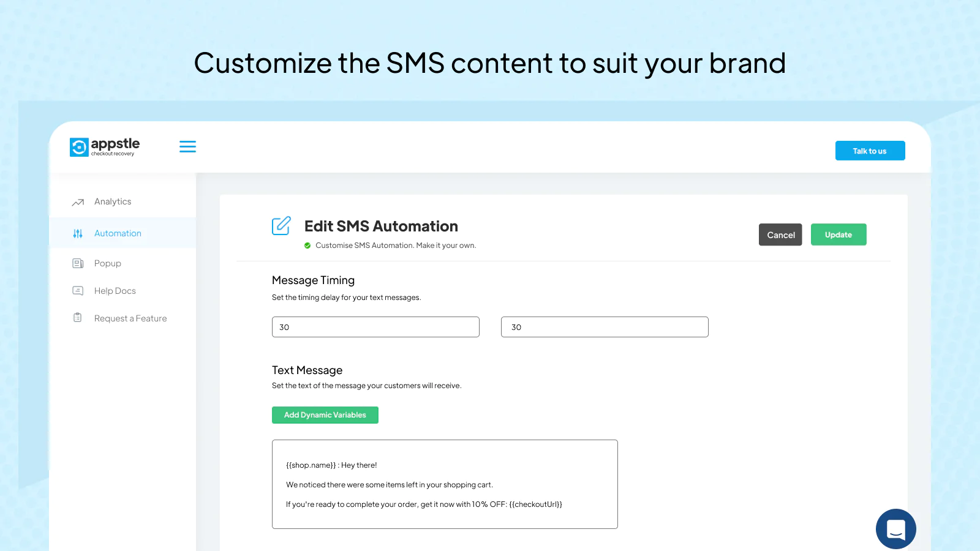Open Help Docs page
This screenshot has width=980, height=551.
(115, 291)
